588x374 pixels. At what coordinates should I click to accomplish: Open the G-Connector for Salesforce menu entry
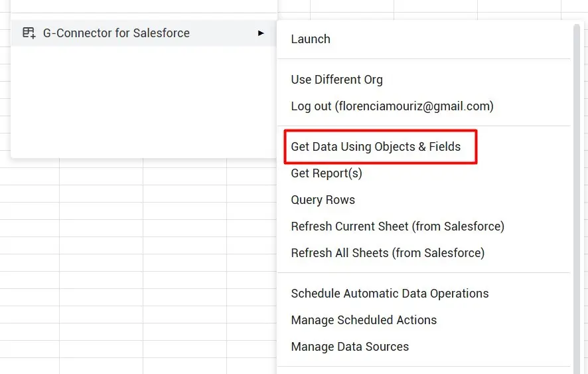click(x=116, y=33)
